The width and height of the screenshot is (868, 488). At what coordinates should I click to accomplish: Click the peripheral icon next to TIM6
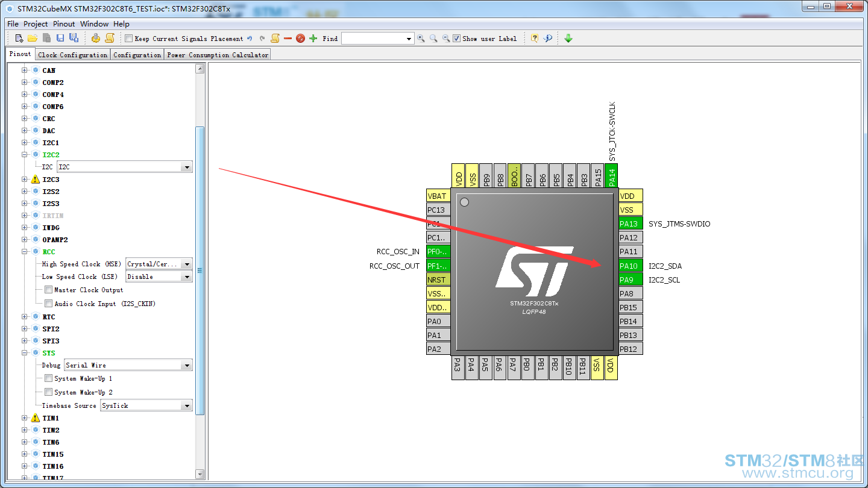click(x=36, y=442)
